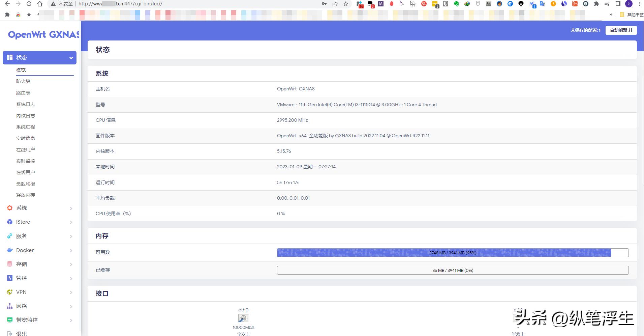This screenshot has width=644, height=336.
Task: Expand the 管控 menu chevron
Action: 71,278
